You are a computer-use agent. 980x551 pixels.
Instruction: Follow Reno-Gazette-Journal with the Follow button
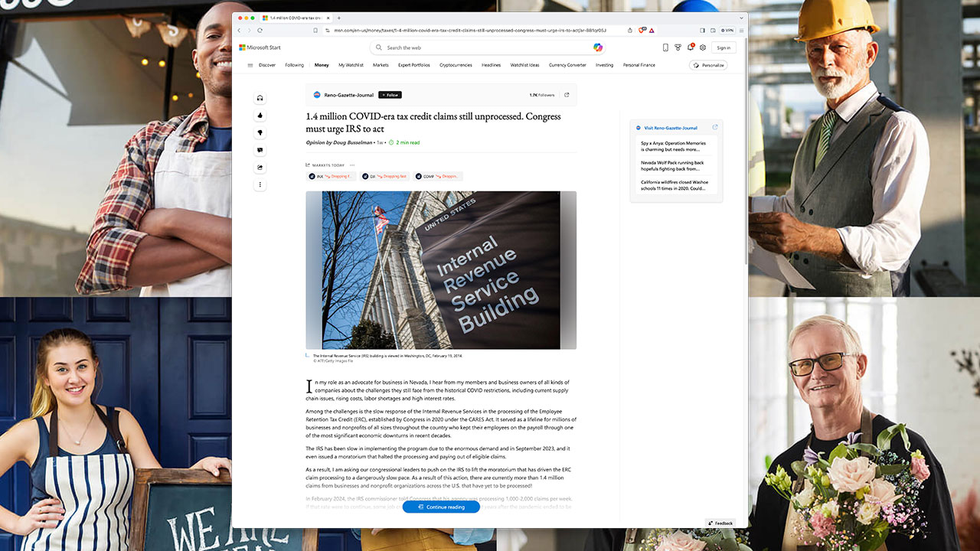pyautogui.click(x=390, y=95)
